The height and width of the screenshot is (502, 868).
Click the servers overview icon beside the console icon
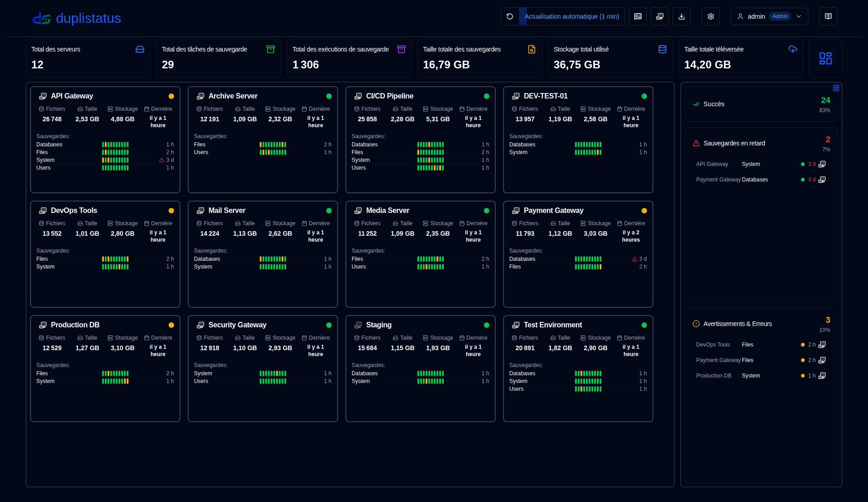[659, 16]
